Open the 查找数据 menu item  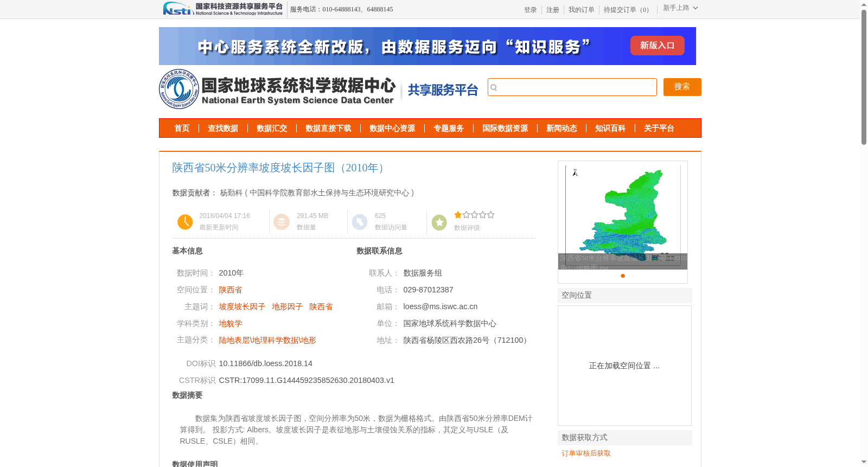(x=223, y=129)
